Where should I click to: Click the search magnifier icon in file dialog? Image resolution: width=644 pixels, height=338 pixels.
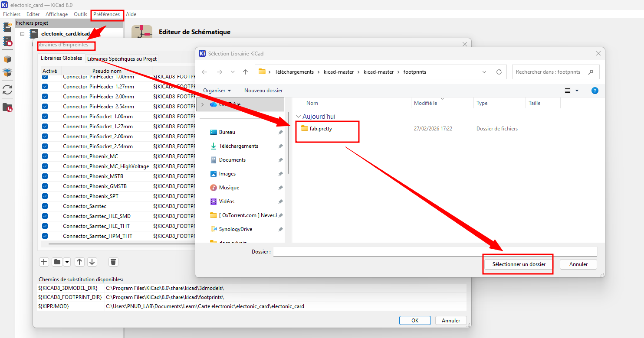coord(591,72)
